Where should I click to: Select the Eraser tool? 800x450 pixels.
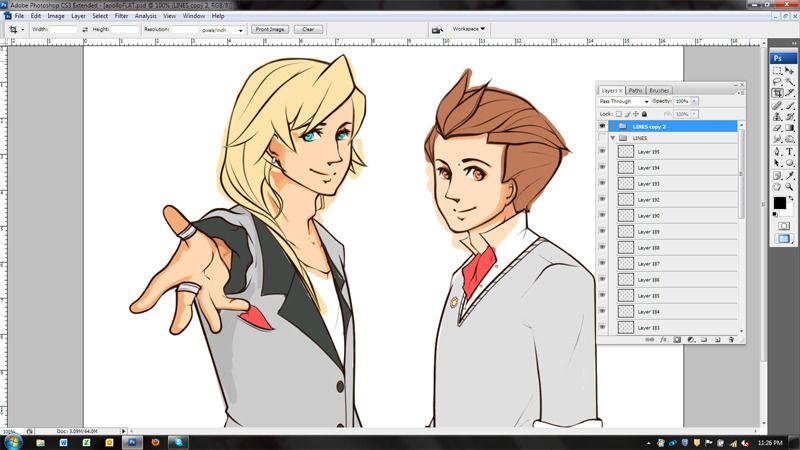pos(777,128)
